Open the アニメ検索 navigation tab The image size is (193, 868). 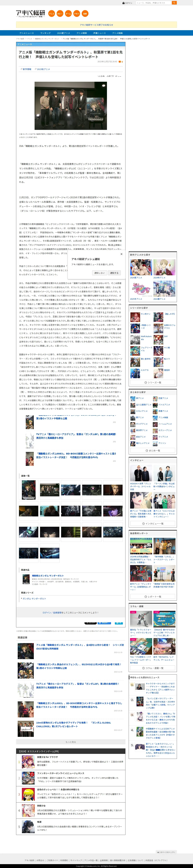click(82, 33)
